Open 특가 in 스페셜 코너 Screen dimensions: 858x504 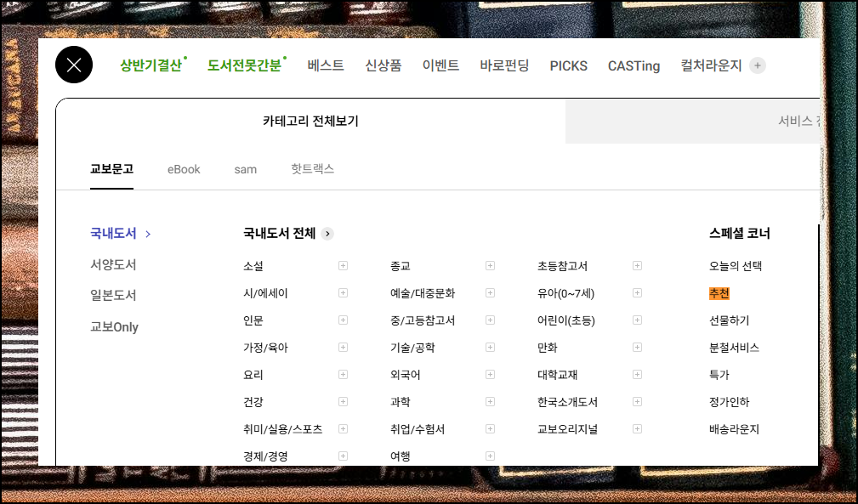(719, 375)
